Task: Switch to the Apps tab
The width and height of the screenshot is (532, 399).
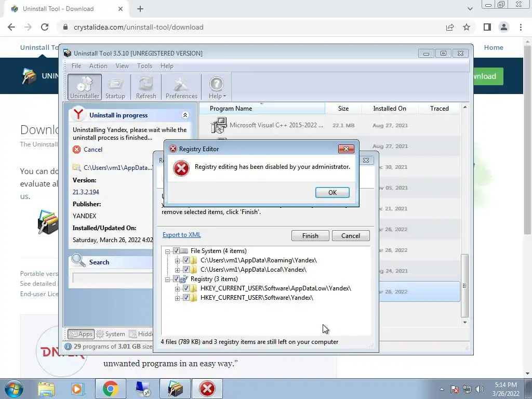Action: click(81, 334)
